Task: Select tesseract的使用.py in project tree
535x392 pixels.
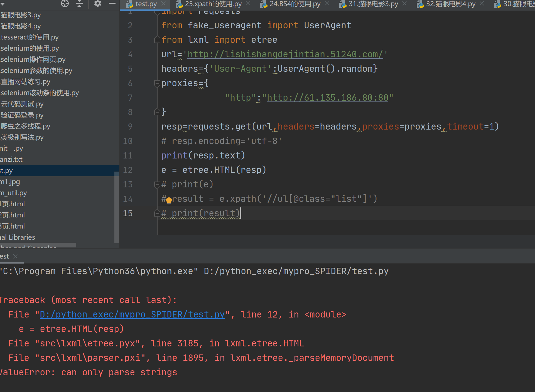Action: click(29, 37)
